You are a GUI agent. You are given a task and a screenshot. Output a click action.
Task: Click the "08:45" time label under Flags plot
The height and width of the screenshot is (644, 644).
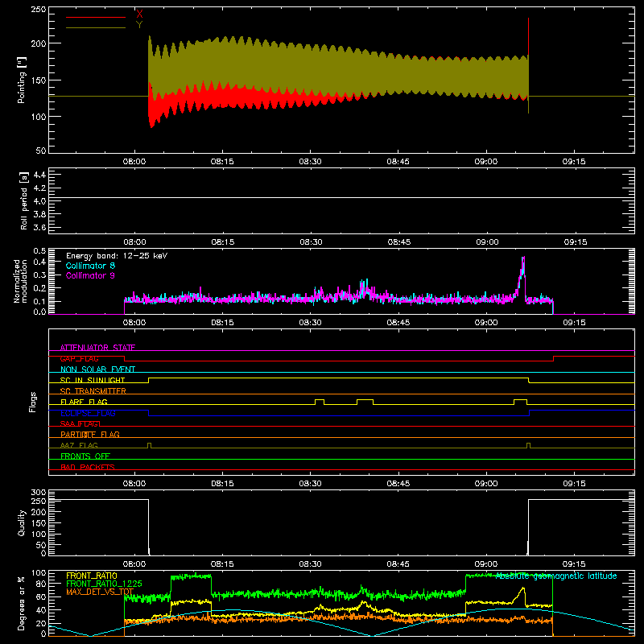click(398, 484)
